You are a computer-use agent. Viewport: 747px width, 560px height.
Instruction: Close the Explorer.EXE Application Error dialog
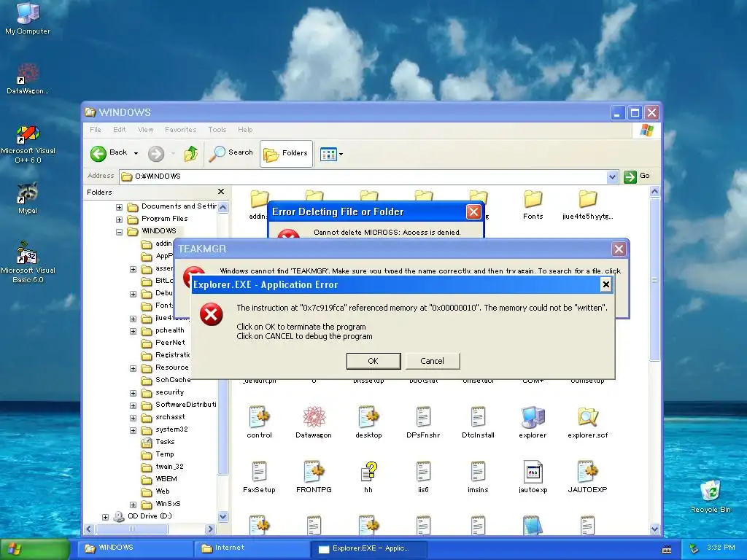605,285
